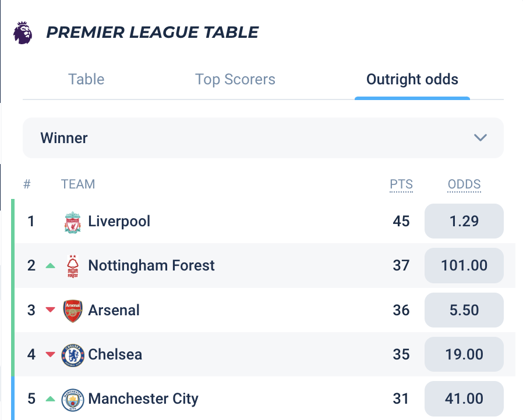Open the Winner market dropdown
523x420 pixels.
click(x=263, y=138)
